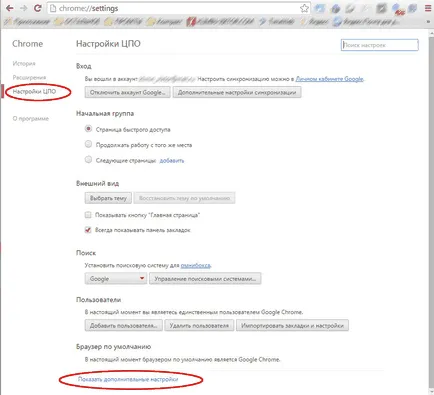Image resolution: width=434 pixels, height=395 pixels.
Task: Focus the chrome://settings address bar
Action: pyautogui.click(x=178, y=8)
